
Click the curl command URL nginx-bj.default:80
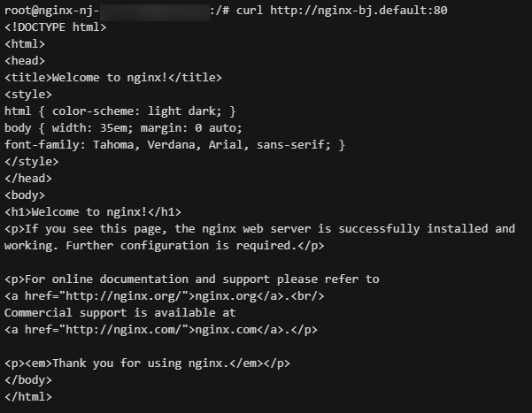tap(359, 11)
